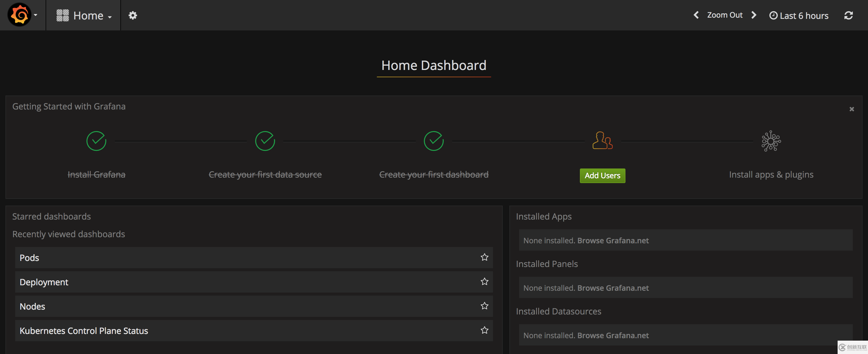Browse Grafana.net under Installed Panels
Image resolution: width=868 pixels, height=354 pixels.
tap(613, 288)
